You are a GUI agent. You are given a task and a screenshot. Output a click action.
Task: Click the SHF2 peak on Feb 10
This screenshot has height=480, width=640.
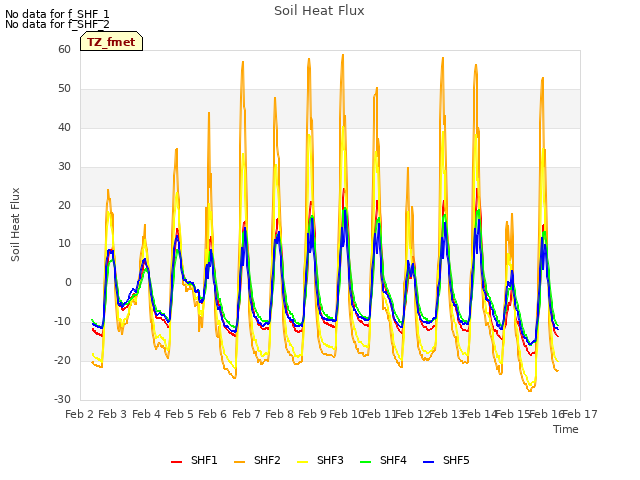tap(343, 55)
